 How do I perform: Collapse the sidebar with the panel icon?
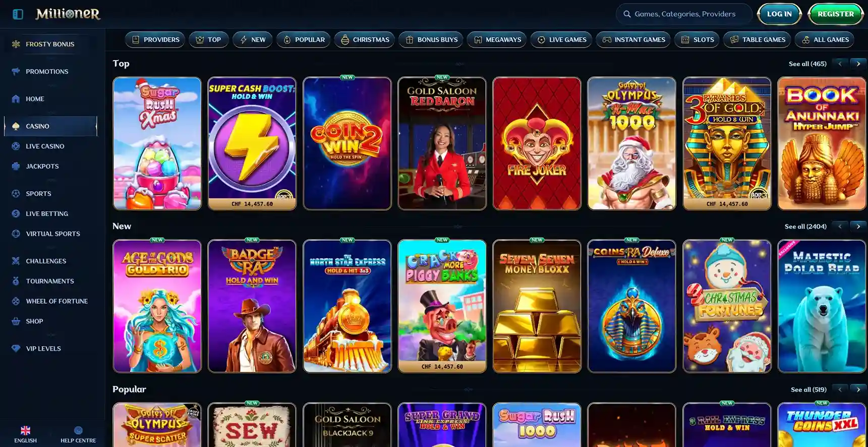[18, 14]
